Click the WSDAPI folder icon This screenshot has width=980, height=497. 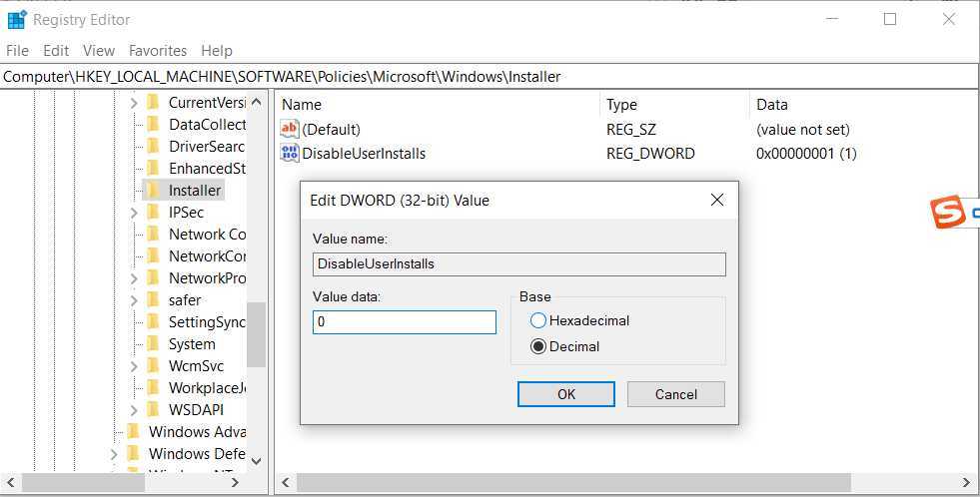153,409
